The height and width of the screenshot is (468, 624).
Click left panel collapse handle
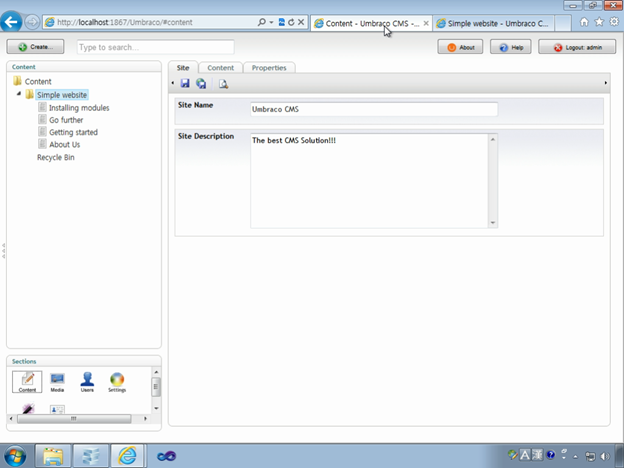4,251
